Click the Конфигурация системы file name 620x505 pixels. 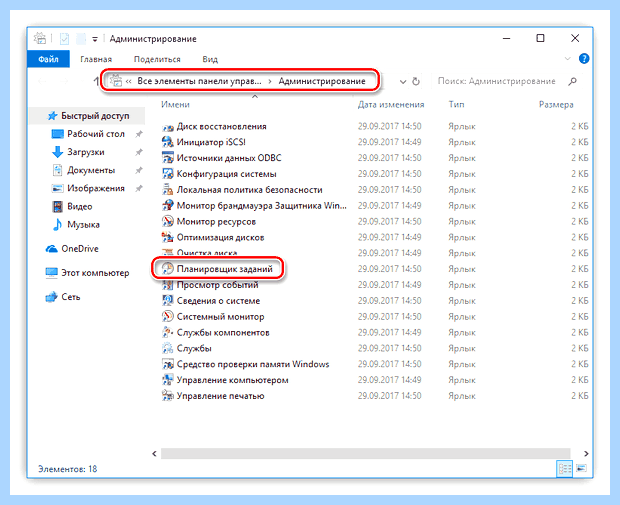pos(227,174)
